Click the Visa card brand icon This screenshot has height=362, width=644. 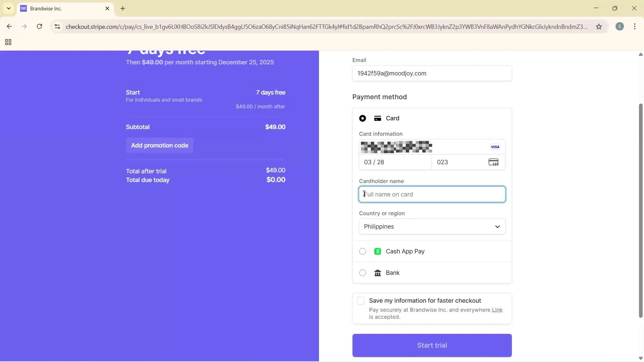coord(495,147)
